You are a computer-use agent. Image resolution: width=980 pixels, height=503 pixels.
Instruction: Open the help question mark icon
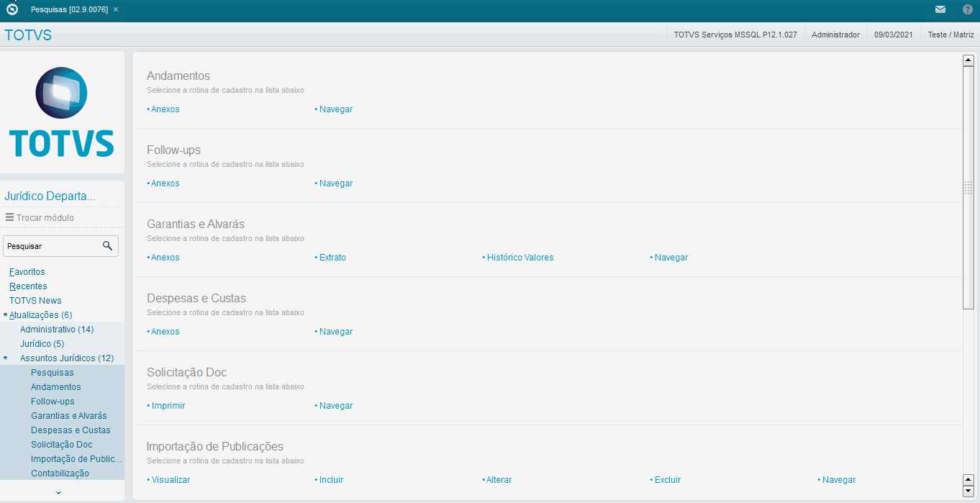click(968, 9)
